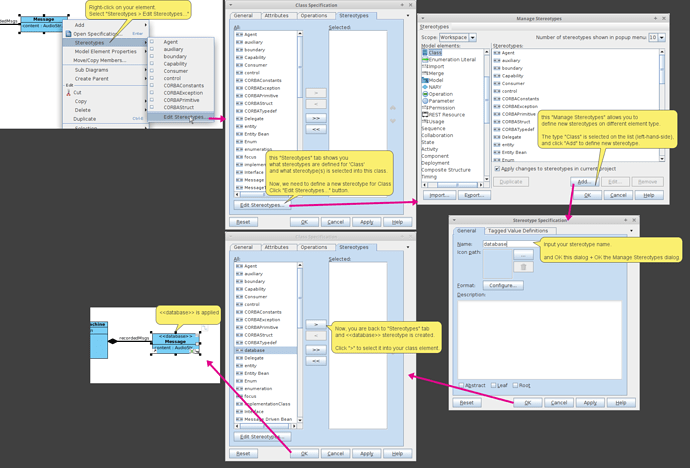Screen dimensions: 690x468
Task: Open the popup menu stereotype count dropdown
Action: click(662, 37)
